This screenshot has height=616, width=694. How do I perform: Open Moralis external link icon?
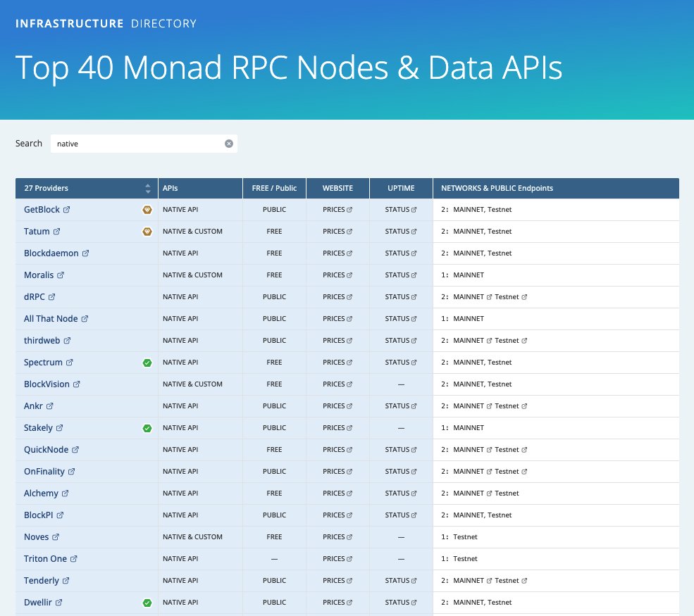(x=61, y=275)
